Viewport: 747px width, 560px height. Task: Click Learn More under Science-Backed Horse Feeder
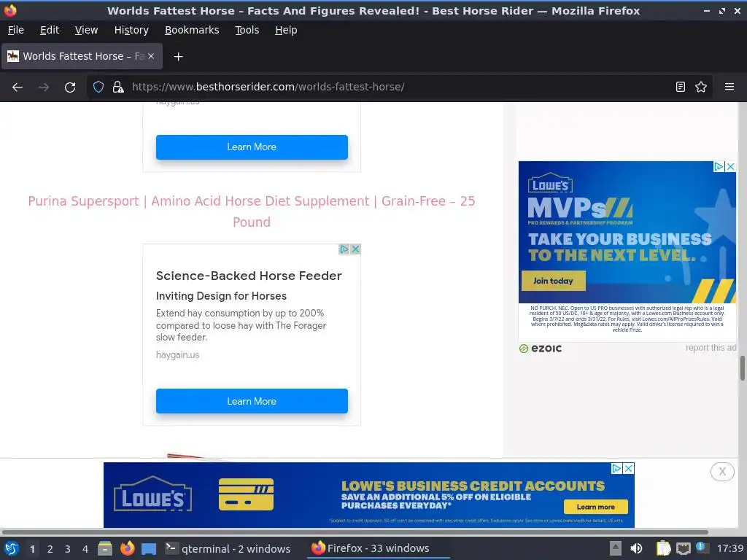point(252,402)
